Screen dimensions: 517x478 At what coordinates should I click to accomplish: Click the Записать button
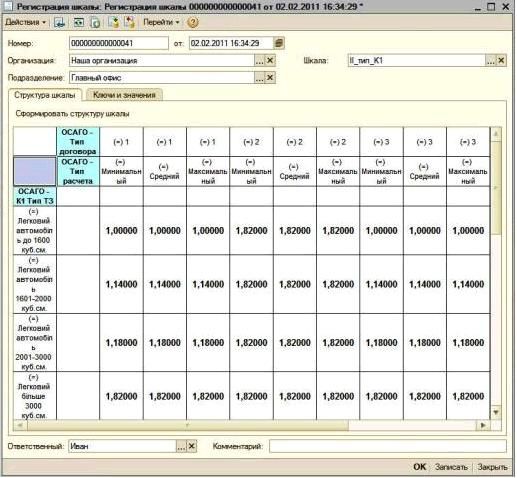click(x=451, y=467)
